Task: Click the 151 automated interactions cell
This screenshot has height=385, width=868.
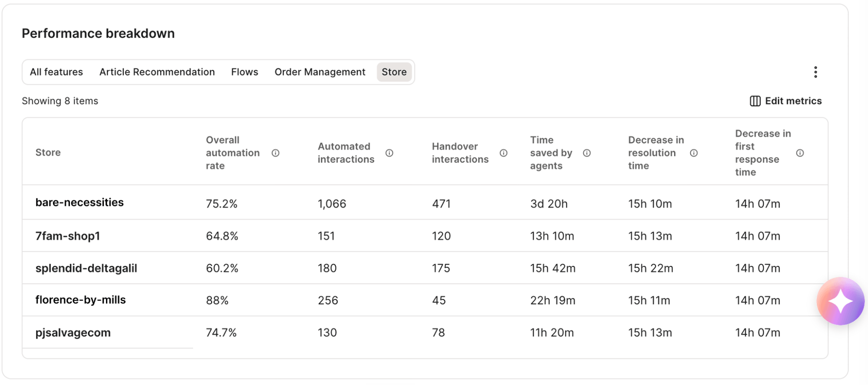Action: click(326, 236)
